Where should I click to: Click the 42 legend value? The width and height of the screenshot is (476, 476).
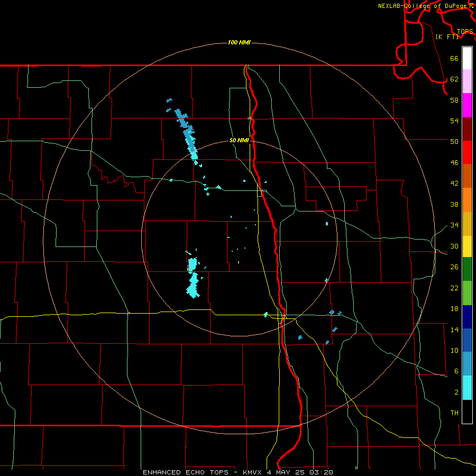pos(454,184)
